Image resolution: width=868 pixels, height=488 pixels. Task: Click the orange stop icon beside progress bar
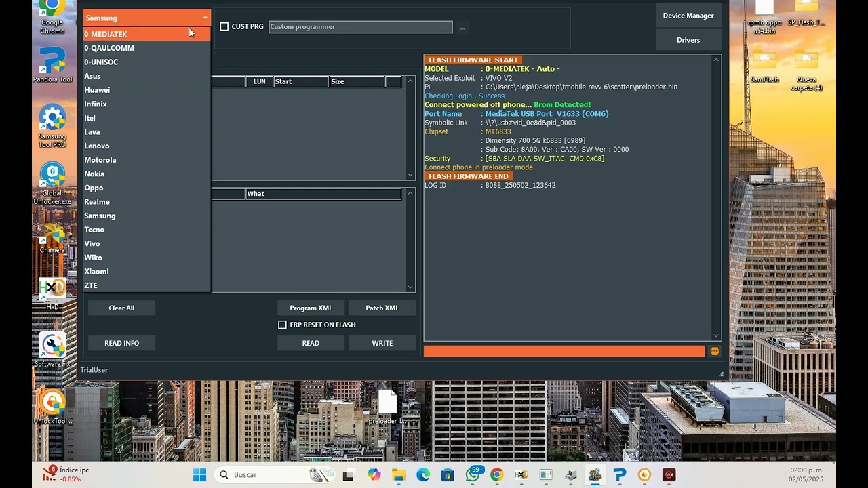pos(714,351)
